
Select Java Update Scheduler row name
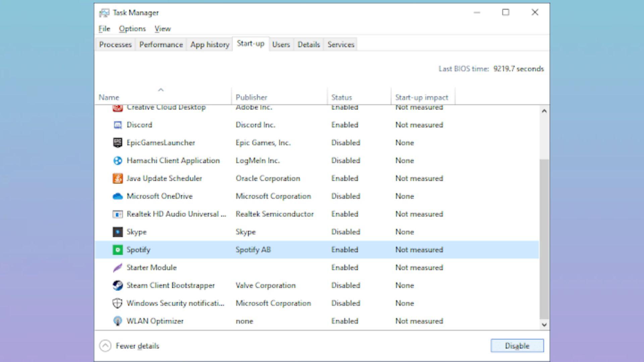click(164, 178)
